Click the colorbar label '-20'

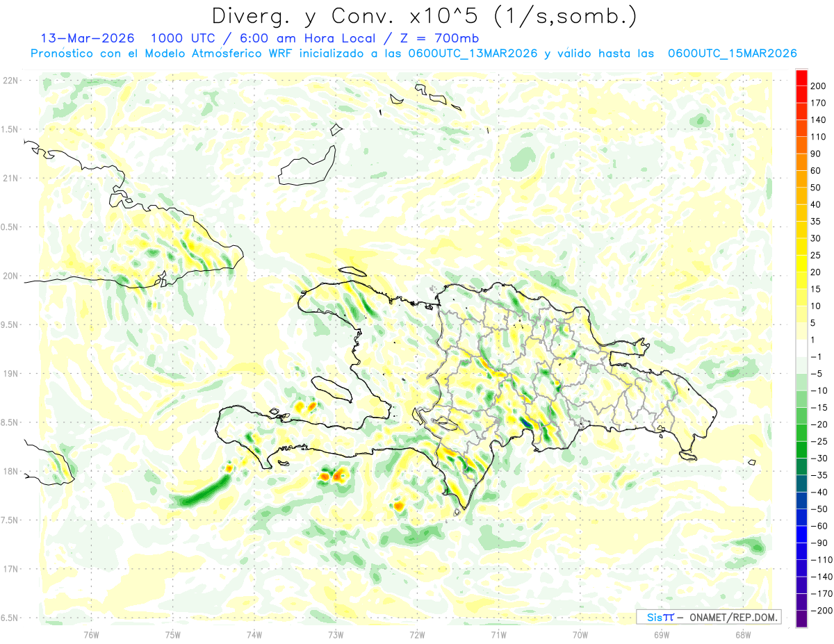click(820, 424)
